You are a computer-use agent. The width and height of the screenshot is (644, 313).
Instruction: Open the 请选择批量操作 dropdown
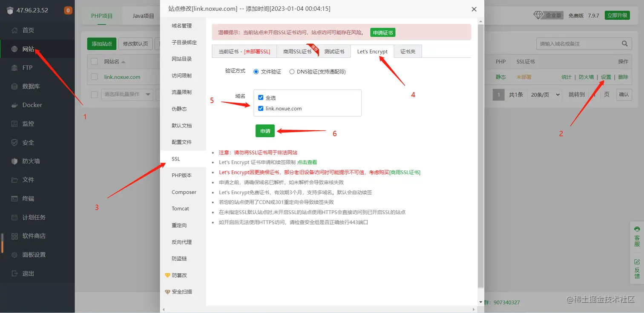tap(127, 95)
